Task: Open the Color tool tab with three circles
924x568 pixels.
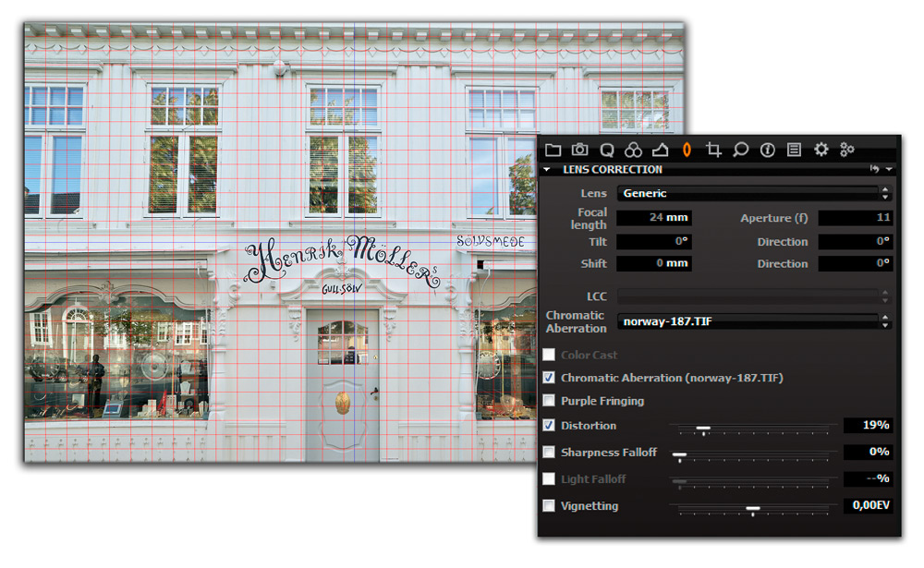Action: point(634,151)
